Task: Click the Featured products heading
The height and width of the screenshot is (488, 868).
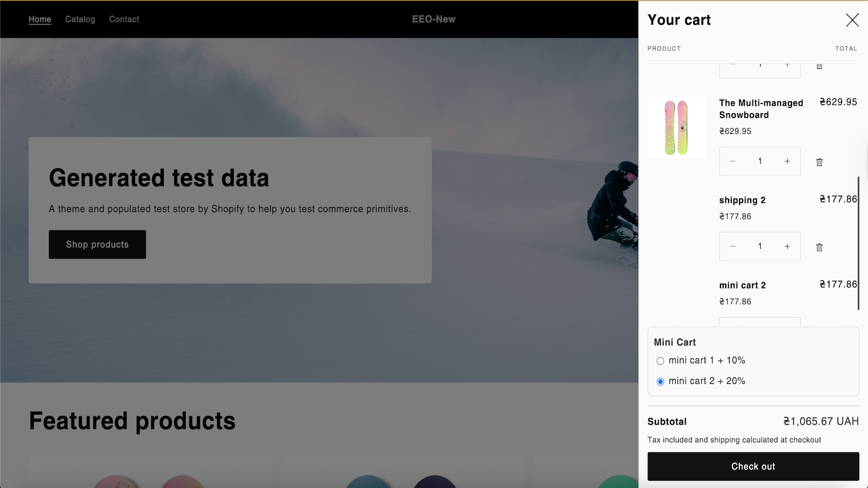Action: click(132, 421)
